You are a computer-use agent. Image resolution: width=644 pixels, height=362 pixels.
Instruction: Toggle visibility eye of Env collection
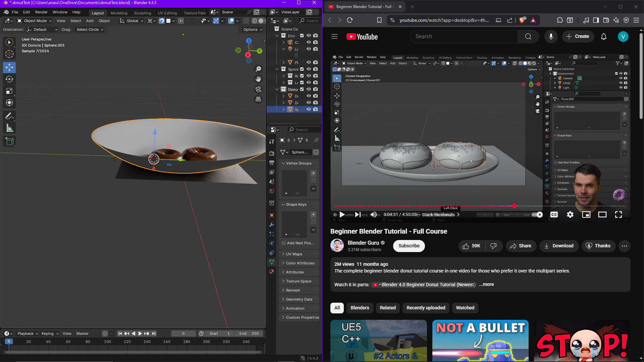[309, 36]
